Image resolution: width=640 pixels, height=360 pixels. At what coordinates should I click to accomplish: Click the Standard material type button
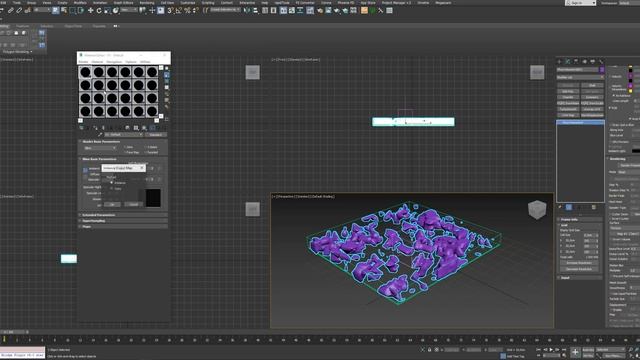point(156,134)
